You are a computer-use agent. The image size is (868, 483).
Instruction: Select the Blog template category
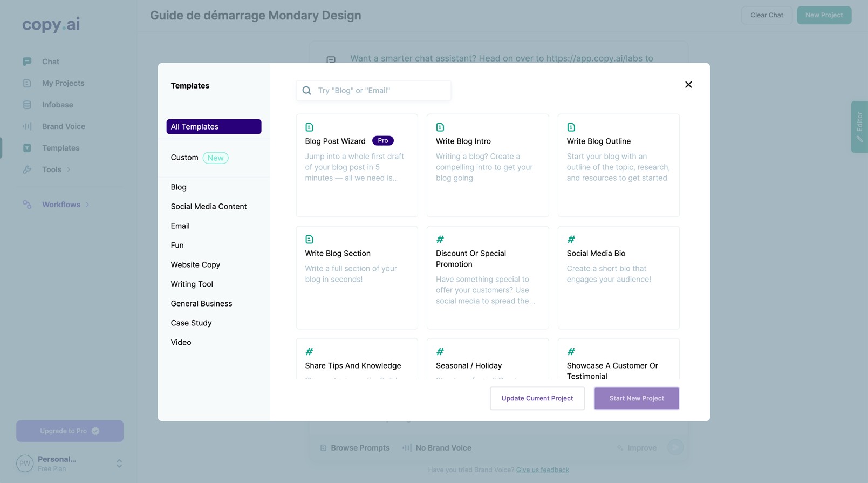click(x=179, y=187)
